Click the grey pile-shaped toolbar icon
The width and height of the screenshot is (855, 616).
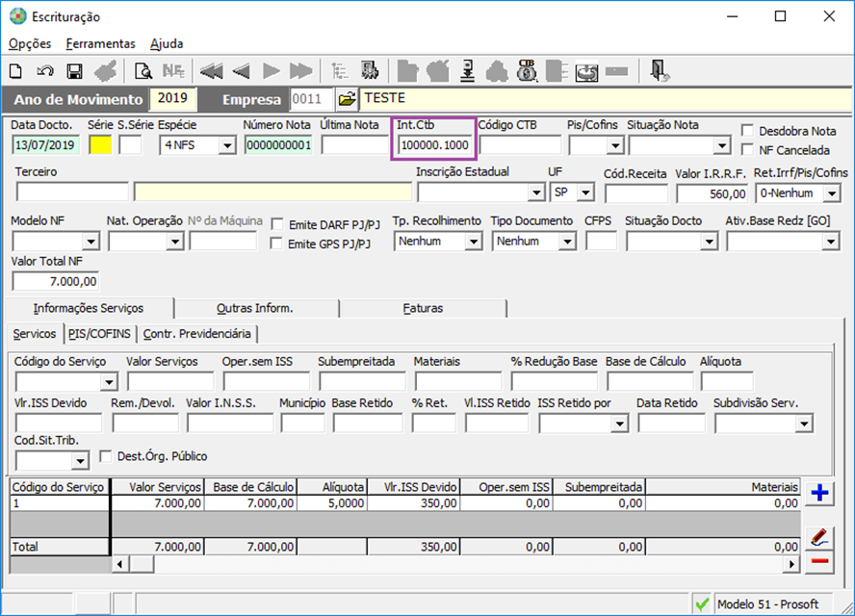tap(497, 71)
